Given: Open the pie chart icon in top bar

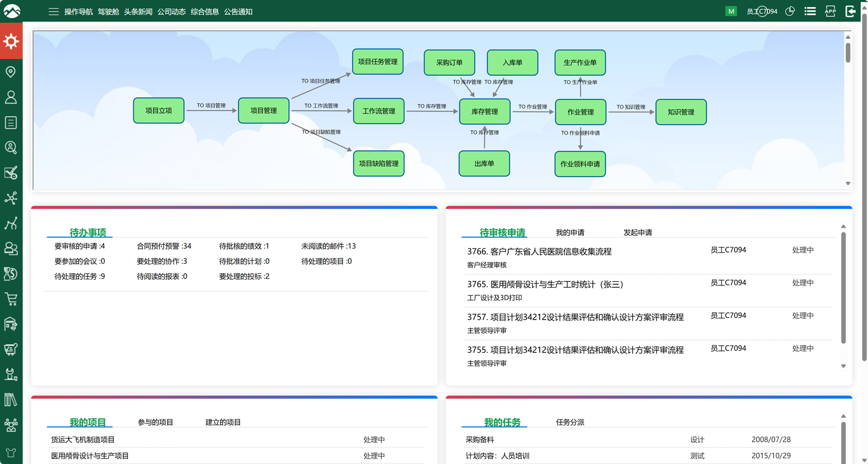Looking at the screenshot, I should pos(790,11).
